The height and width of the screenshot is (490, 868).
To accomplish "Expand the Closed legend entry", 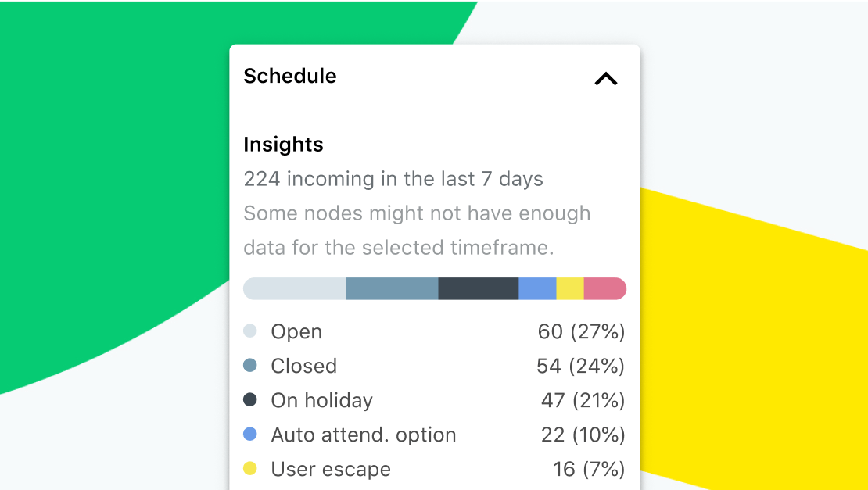I will (x=303, y=366).
